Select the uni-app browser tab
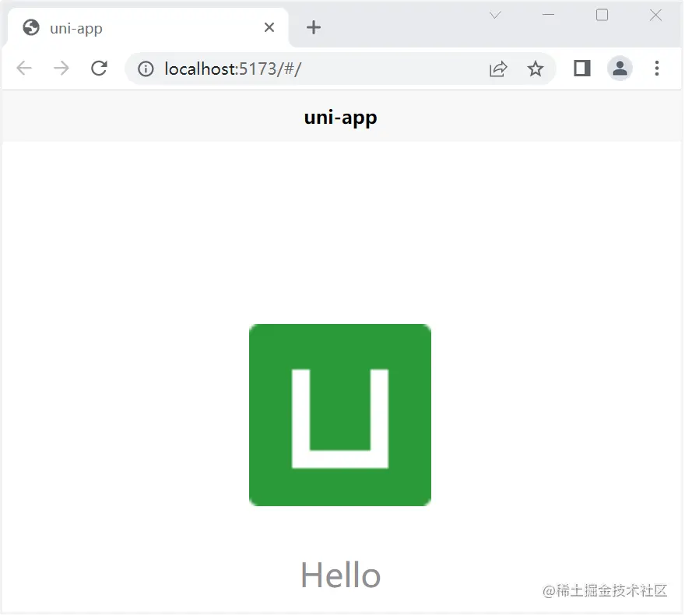Viewport: 685px width, 616px height. pos(148,28)
